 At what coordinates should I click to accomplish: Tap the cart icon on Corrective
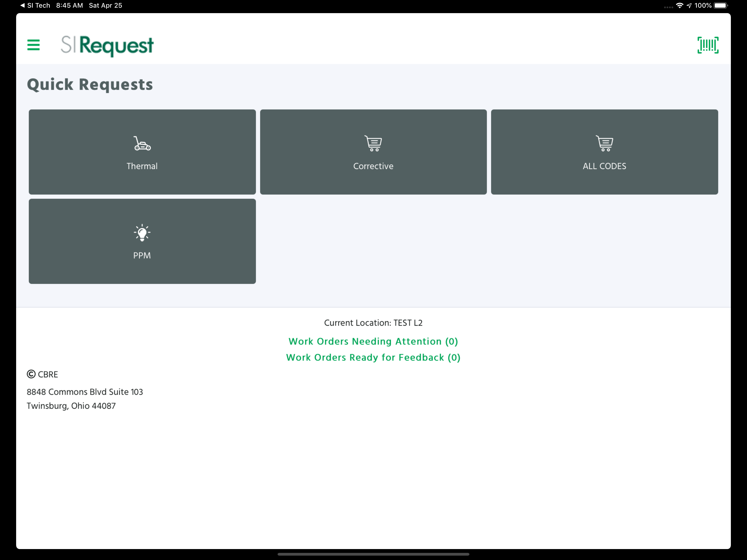pyautogui.click(x=373, y=143)
